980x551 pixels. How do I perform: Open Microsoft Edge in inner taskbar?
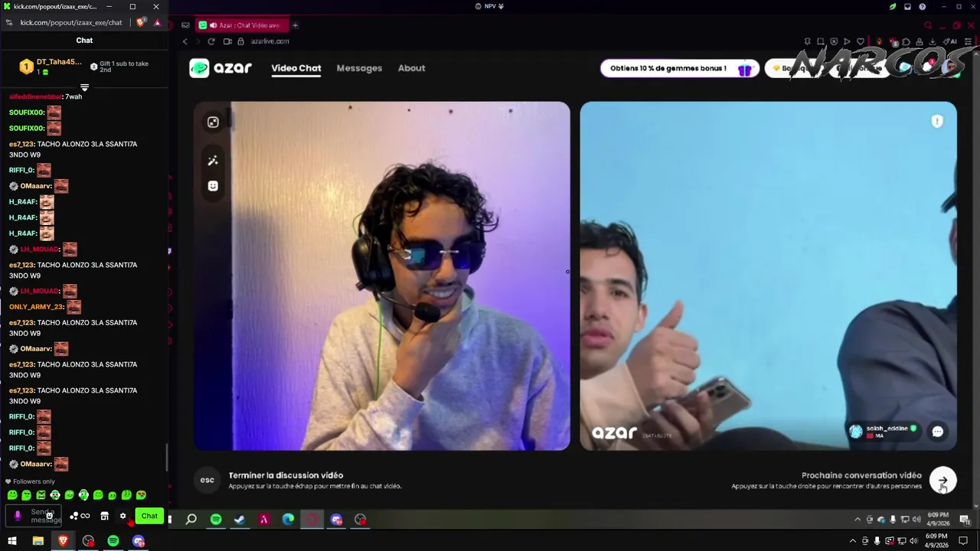(288, 520)
